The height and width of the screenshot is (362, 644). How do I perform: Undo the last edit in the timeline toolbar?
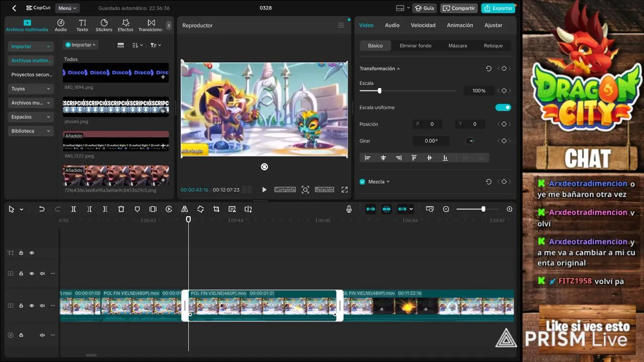click(42, 209)
